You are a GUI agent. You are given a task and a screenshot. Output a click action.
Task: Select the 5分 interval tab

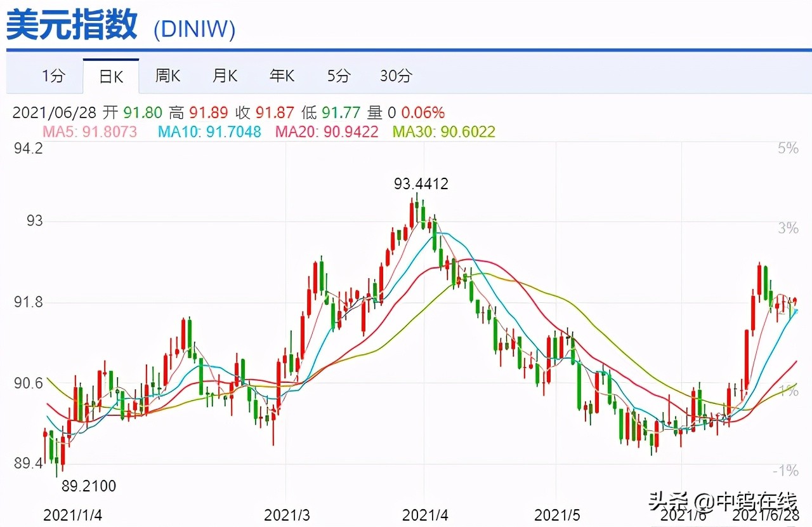(339, 76)
